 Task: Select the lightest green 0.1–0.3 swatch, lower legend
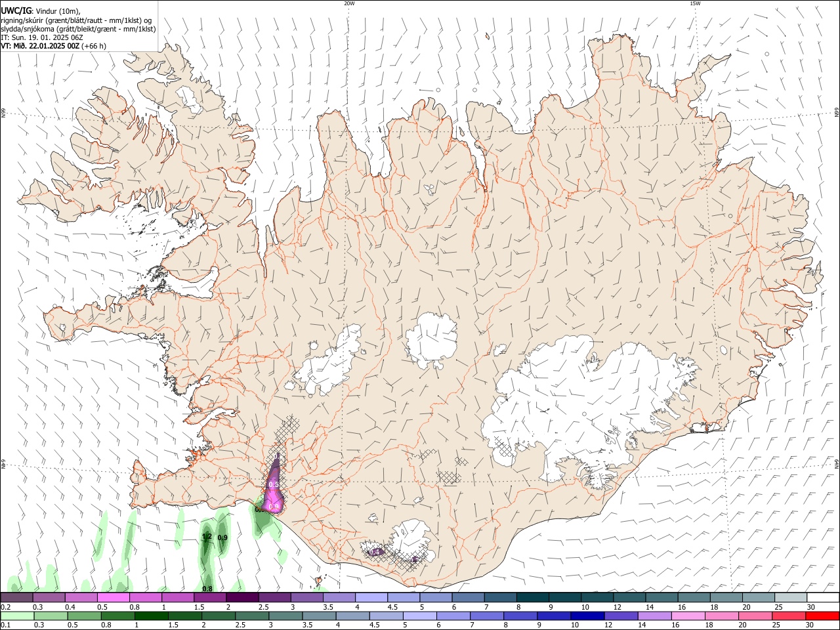click(x=17, y=616)
